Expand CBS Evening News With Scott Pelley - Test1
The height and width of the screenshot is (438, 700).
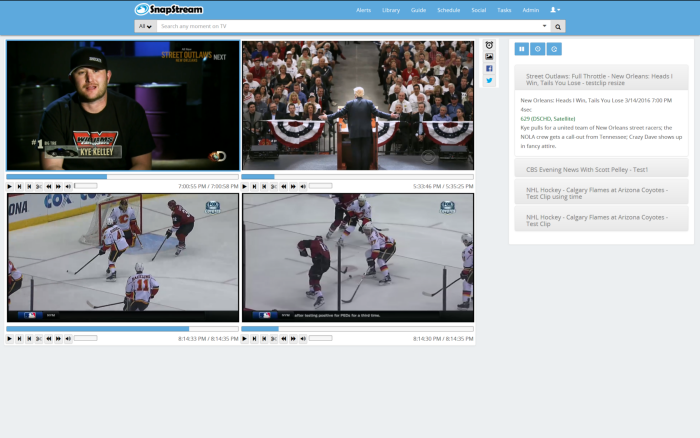[601, 170]
